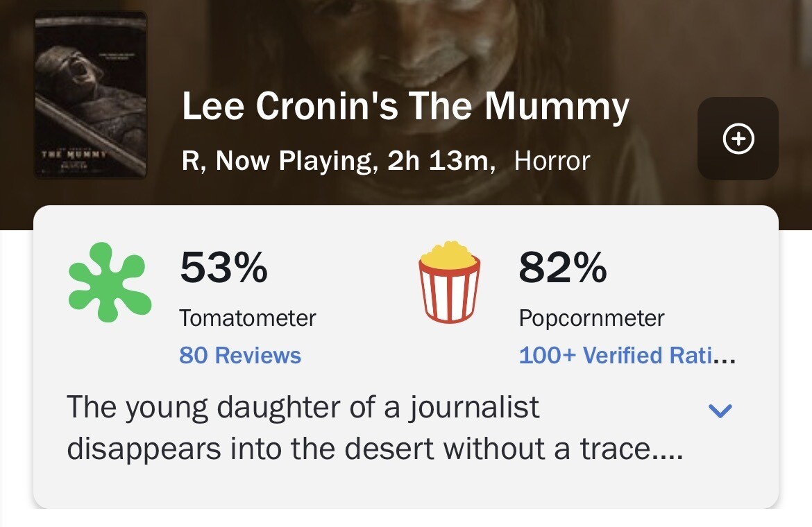Image resolution: width=812 pixels, height=527 pixels.
Task: Click the Popcornmeter label
Action: 591,318
